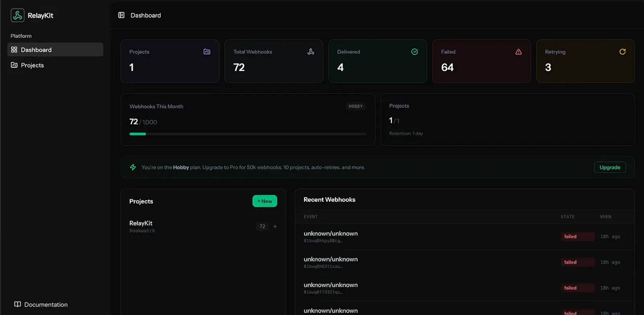Open webhook 01kwq8hkpy88cg row

(x=464, y=237)
